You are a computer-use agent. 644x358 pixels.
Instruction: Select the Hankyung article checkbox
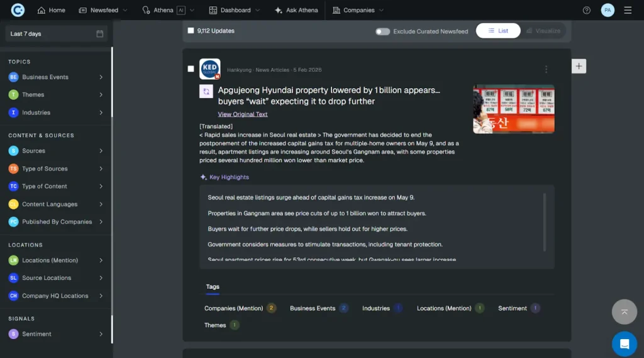tap(191, 69)
